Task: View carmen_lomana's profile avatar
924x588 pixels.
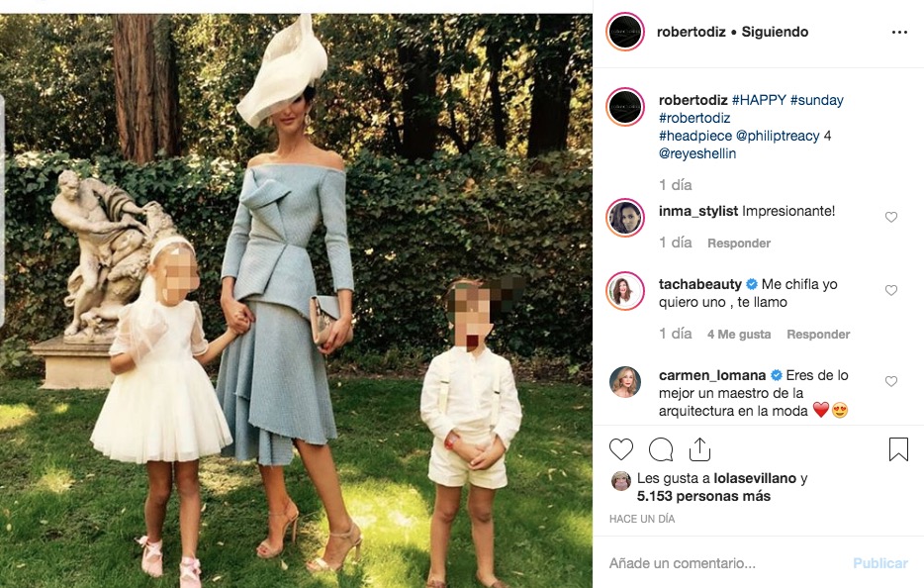Action: 625,382
